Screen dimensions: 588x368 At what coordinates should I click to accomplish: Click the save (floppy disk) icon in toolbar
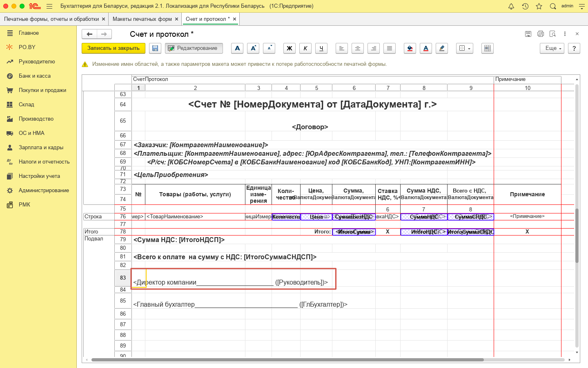pos(155,48)
